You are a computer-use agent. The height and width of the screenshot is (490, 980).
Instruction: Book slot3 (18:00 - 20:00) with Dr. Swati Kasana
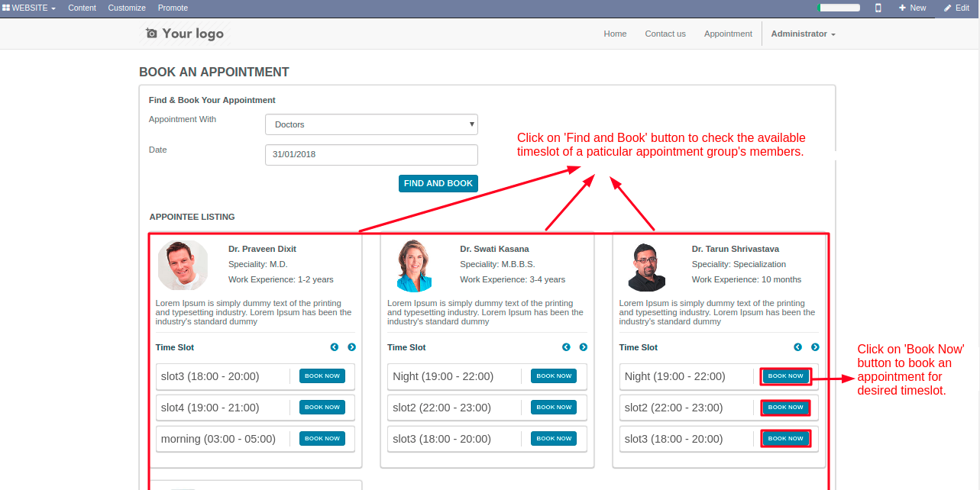coord(554,438)
